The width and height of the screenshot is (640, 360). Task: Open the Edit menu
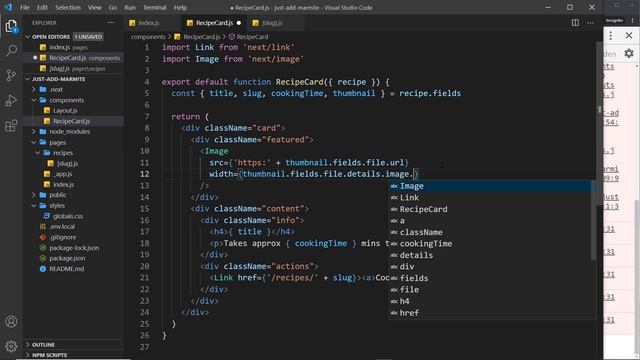tap(42, 7)
